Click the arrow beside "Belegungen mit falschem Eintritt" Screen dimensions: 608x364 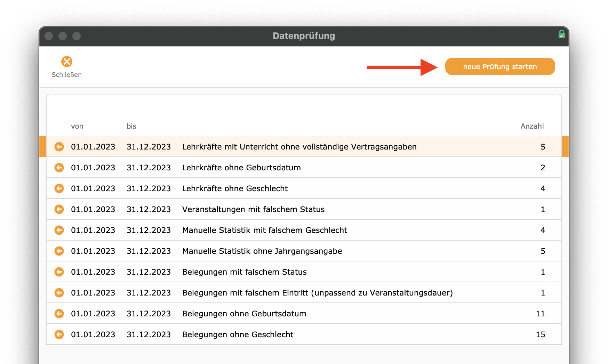[x=59, y=293]
